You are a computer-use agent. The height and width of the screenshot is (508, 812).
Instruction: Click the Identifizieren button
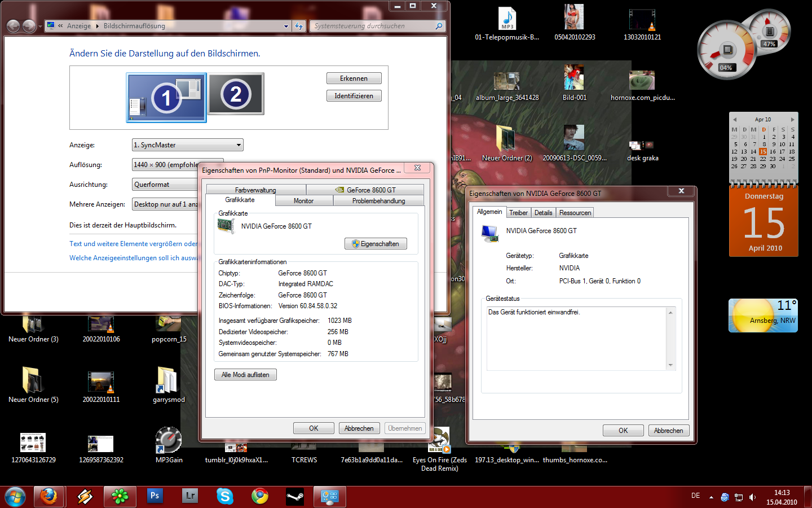click(354, 96)
